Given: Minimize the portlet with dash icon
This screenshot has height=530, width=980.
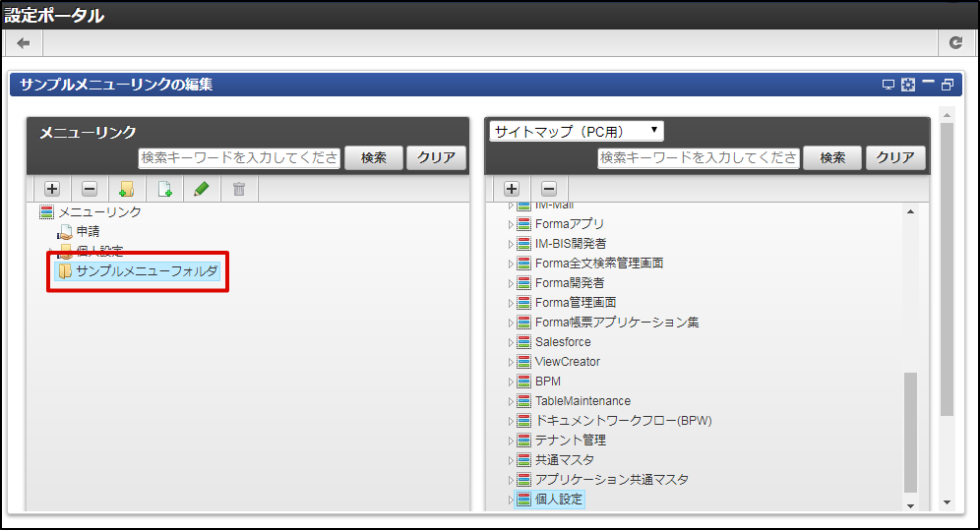Looking at the screenshot, I should (928, 82).
